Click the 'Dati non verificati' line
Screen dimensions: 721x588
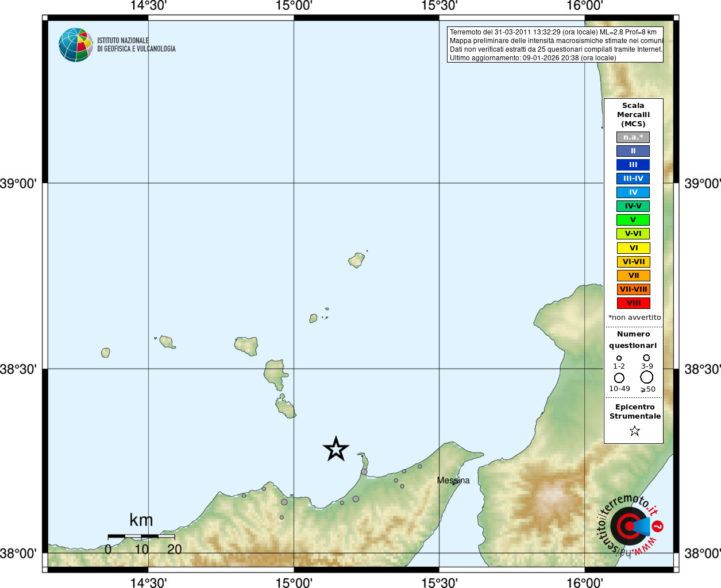[556, 49]
